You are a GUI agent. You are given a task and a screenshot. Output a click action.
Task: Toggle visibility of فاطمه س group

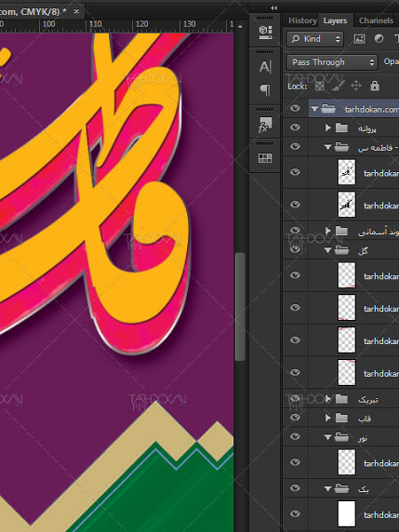[x=295, y=146]
